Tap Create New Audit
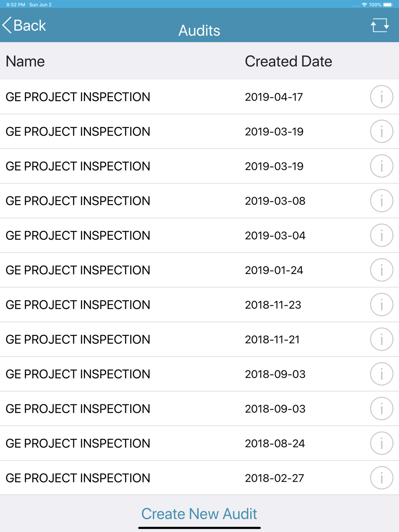This screenshot has width=399, height=532. pos(199,514)
